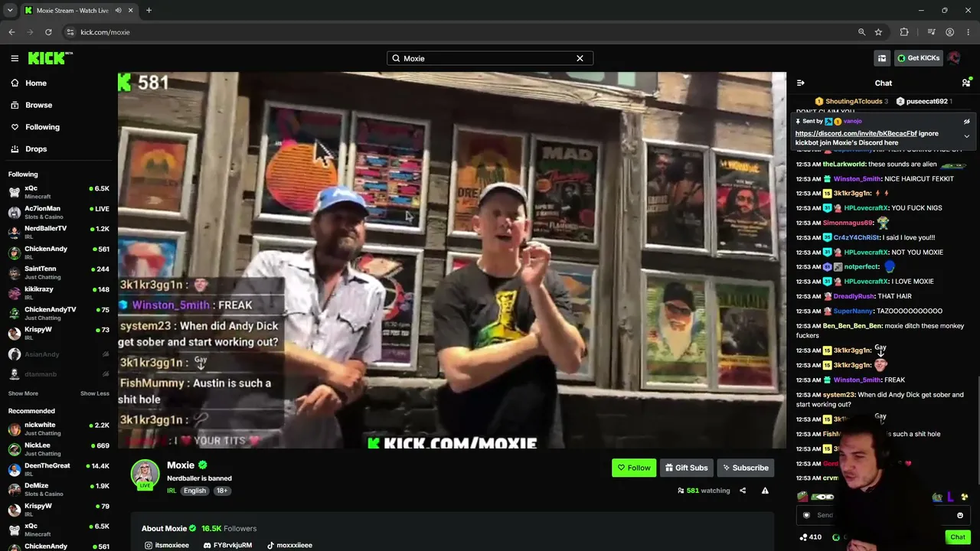Open the Chrome three-dot menu
The width and height of the screenshot is (980, 551).
tap(969, 32)
